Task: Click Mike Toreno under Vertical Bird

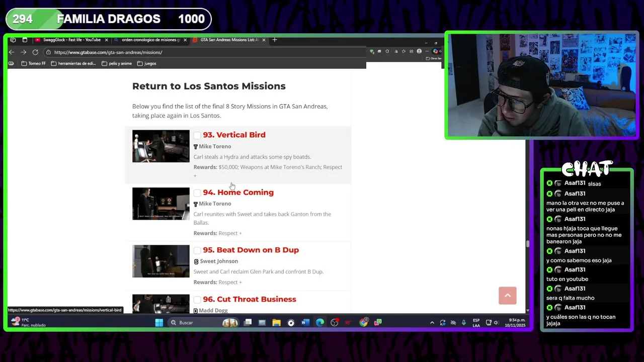Action: (215, 146)
